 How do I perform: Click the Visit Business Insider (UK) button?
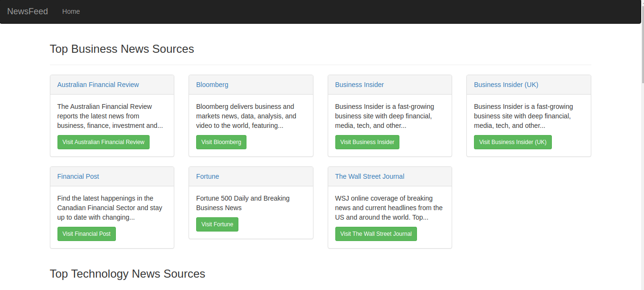point(512,142)
